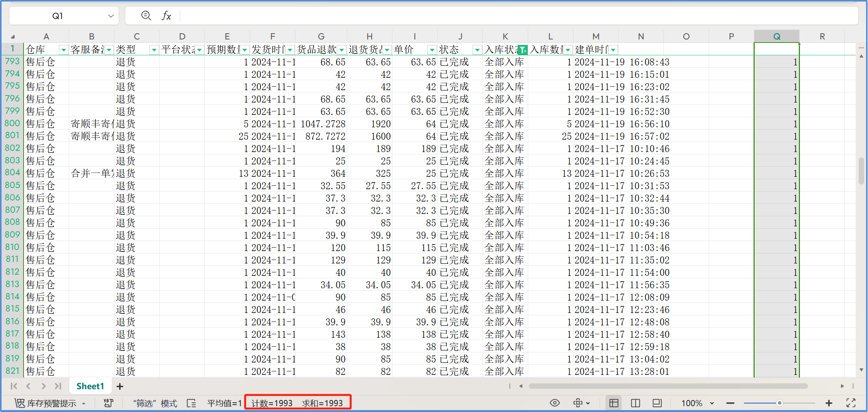This screenshot has width=868, height=412.
Task: Click the vertical scrollbar thumb
Action: click(x=861, y=171)
